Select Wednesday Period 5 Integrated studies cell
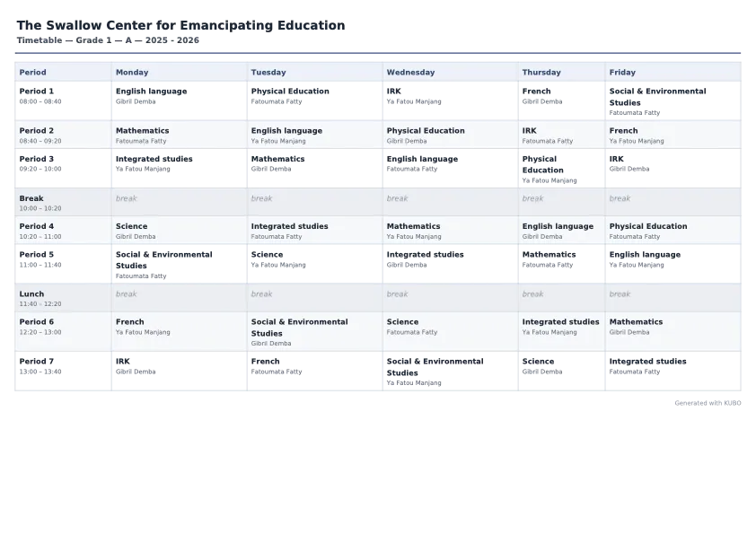756x534 pixels. (x=451, y=264)
